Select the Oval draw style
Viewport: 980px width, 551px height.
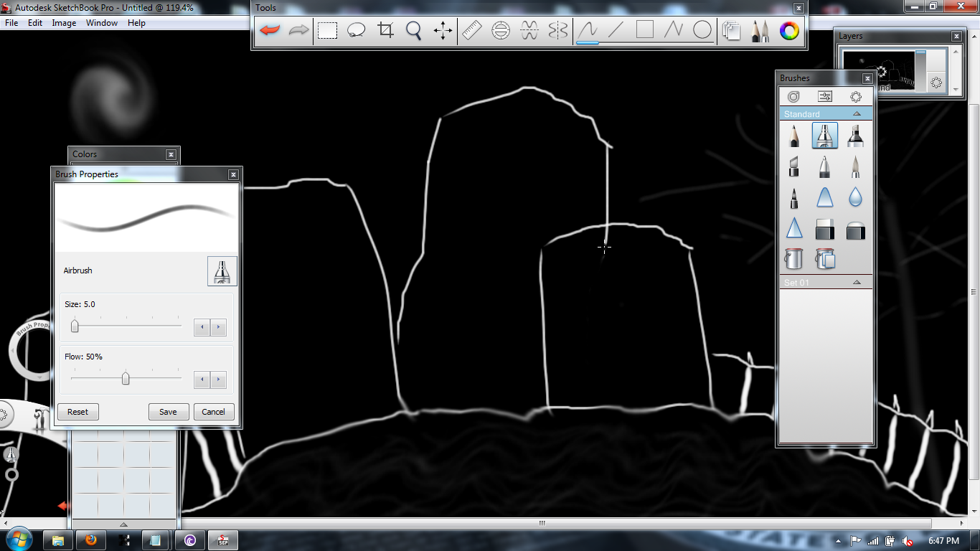(x=702, y=30)
